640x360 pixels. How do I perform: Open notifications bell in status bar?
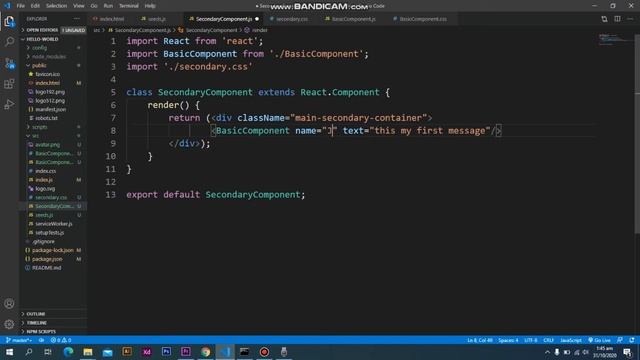[x=632, y=340]
